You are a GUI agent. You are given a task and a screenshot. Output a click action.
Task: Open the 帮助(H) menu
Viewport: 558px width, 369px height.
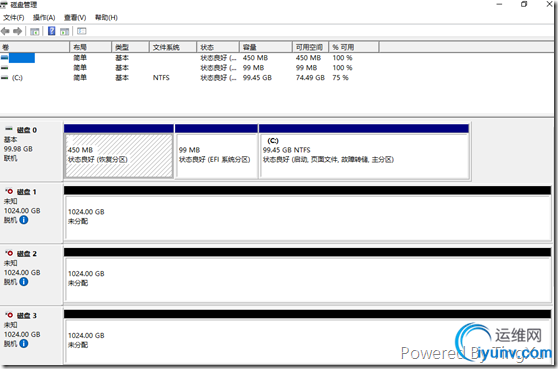(106, 17)
